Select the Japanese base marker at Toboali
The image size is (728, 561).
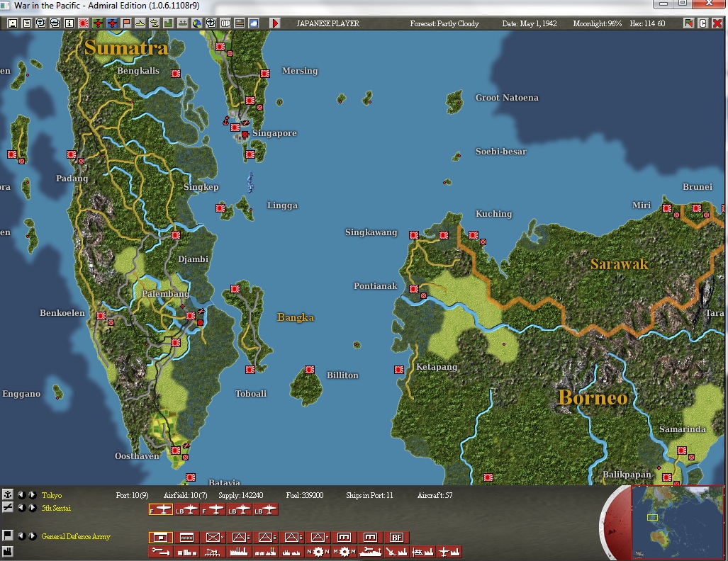[x=250, y=370]
